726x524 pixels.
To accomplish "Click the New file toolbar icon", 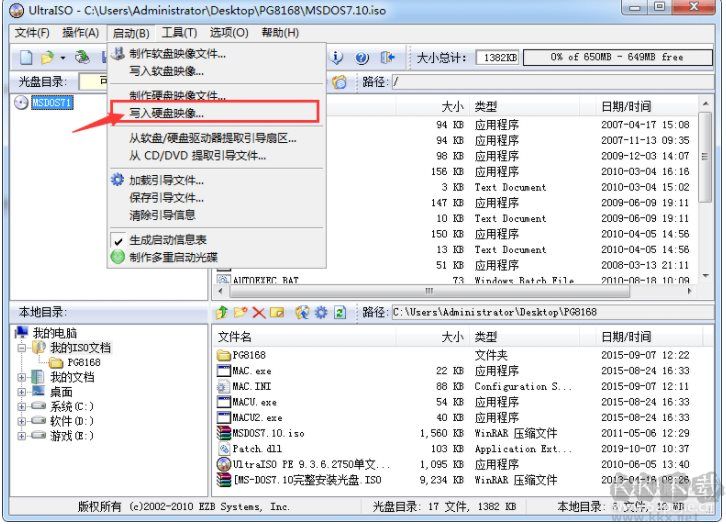I will [x=26, y=57].
